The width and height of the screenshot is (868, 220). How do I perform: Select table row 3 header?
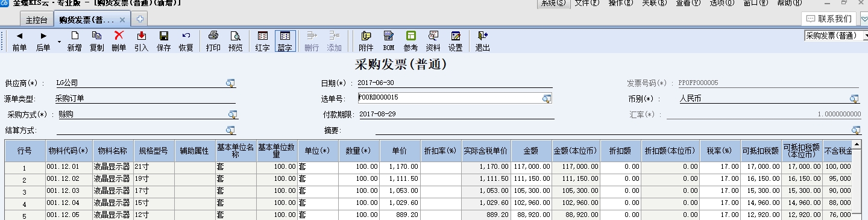click(x=25, y=192)
